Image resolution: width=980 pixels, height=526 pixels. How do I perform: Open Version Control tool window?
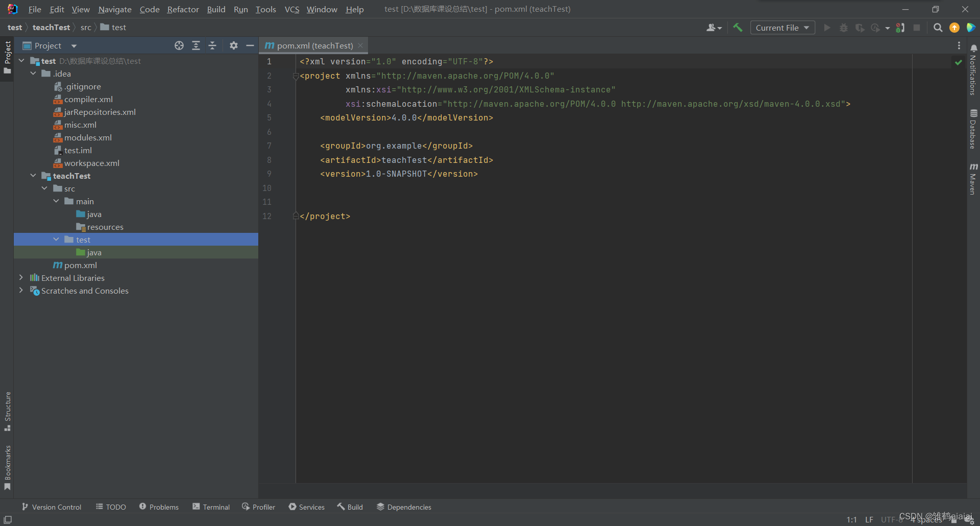[52, 507]
